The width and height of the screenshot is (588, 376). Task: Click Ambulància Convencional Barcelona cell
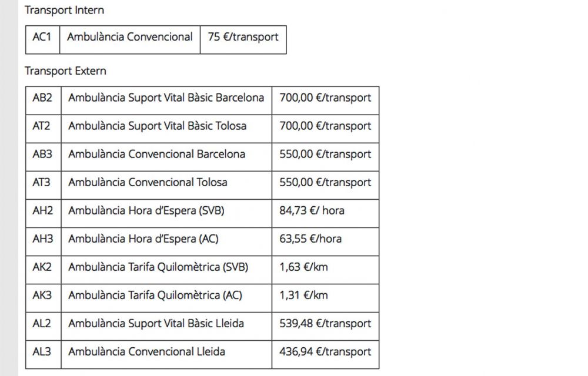point(156,154)
